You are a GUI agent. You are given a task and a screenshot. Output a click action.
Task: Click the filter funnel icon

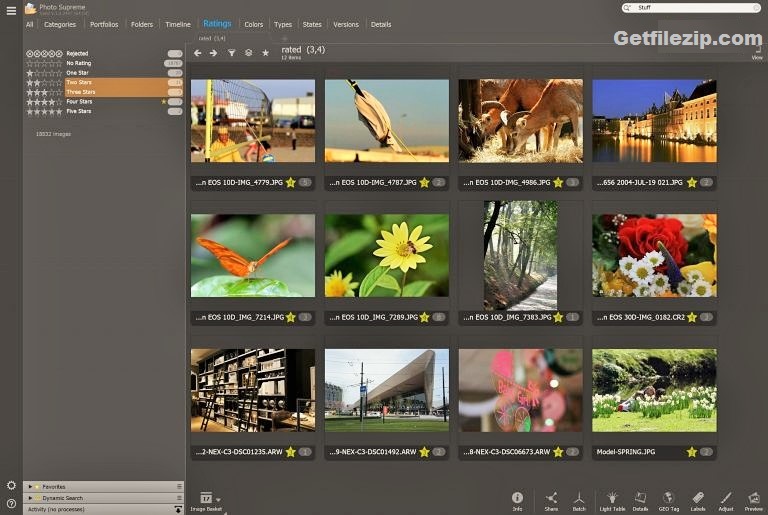coord(231,53)
